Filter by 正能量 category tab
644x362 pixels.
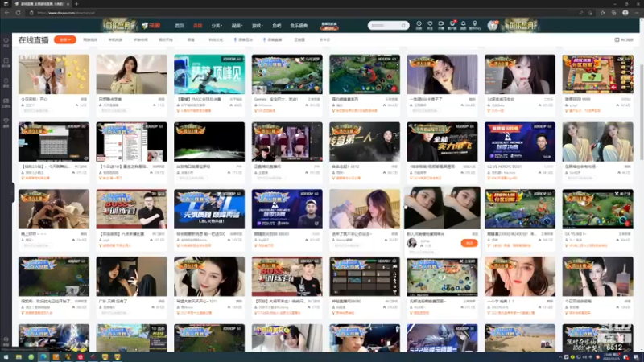point(299,39)
